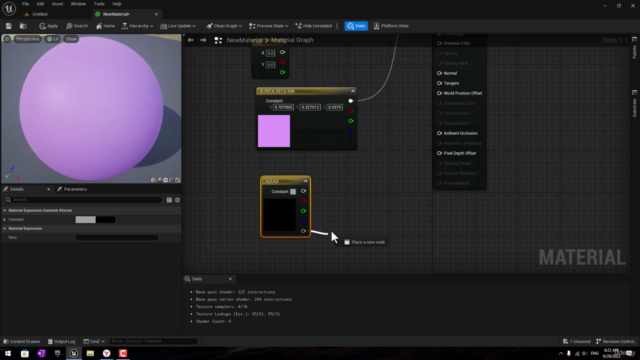
Task: Open the Clean Graph dropdown
Action: [x=224, y=26]
